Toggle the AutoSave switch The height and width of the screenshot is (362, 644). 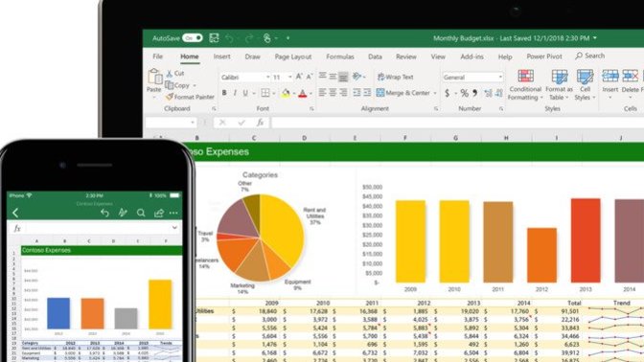(193, 38)
